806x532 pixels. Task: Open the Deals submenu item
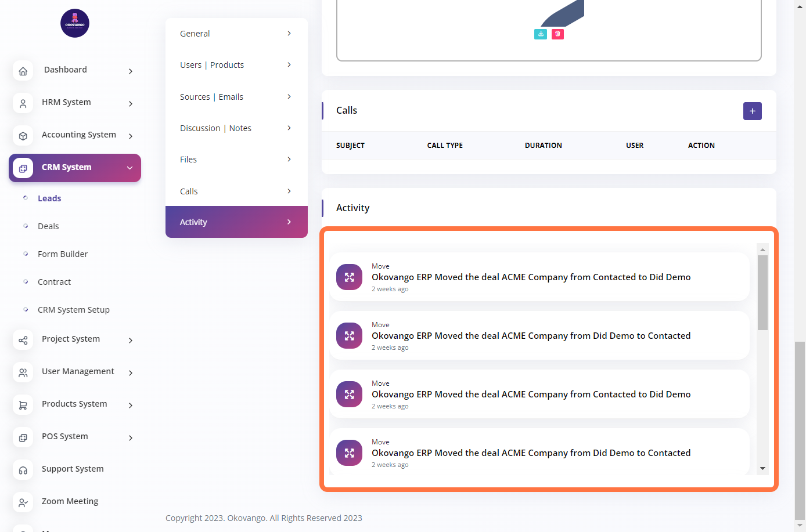tap(48, 226)
